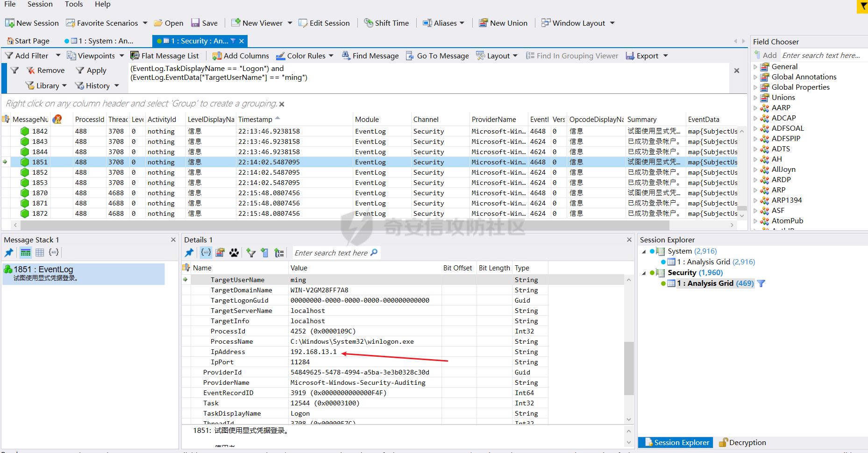Click Flat Message List icon
Screen dimensions: 868x453
pos(135,56)
